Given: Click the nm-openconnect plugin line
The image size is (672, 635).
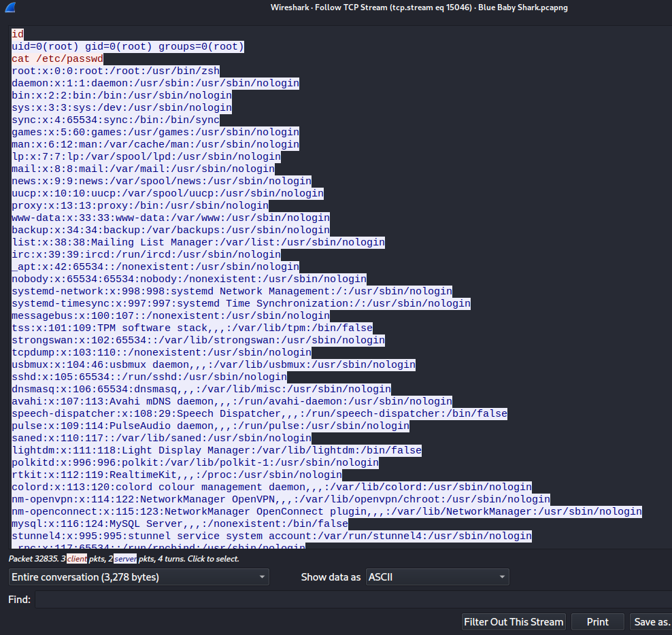Looking at the screenshot, I should pyautogui.click(x=326, y=511).
